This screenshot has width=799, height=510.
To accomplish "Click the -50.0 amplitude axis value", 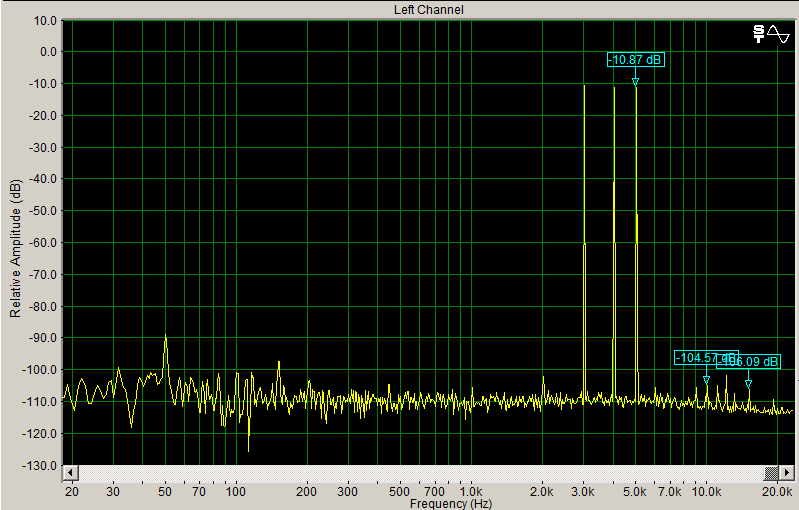I will coord(42,211).
